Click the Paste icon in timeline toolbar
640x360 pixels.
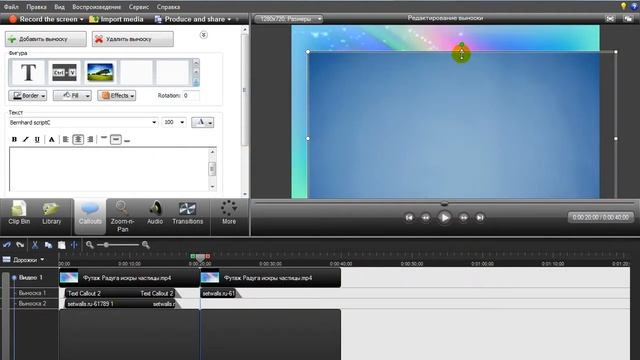tap(61, 245)
